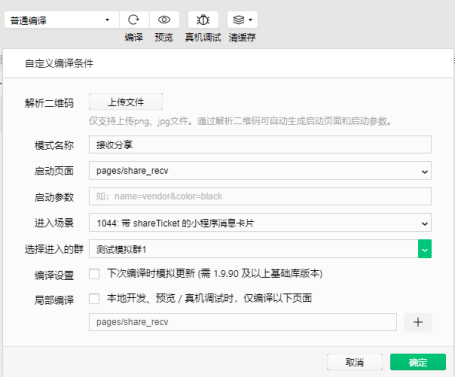
Task: Click the preview eye icon
Action: click(x=164, y=20)
